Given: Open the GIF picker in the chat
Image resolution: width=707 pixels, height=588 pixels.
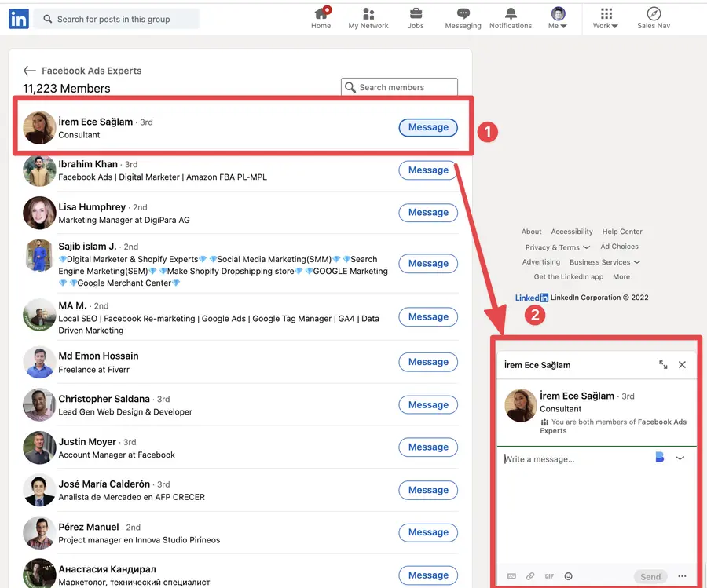Looking at the screenshot, I should click(550, 575).
